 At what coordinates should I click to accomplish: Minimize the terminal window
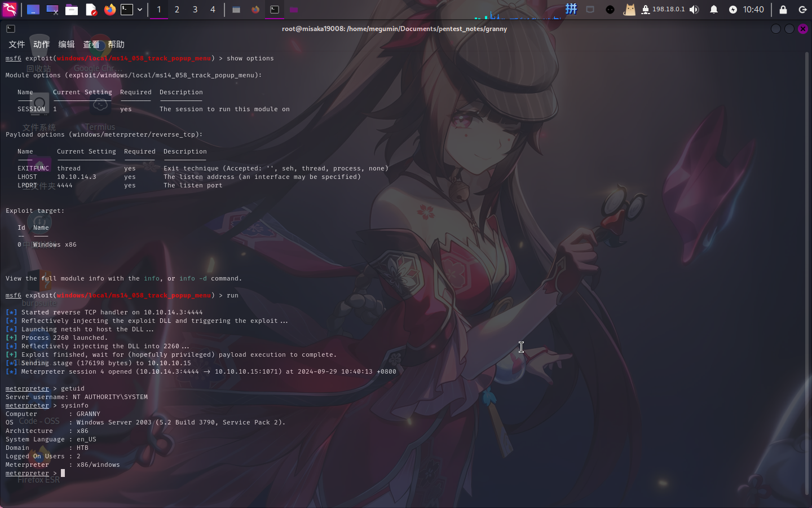point(776,29)
